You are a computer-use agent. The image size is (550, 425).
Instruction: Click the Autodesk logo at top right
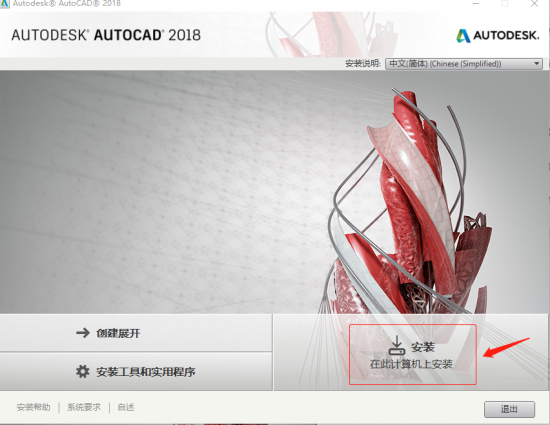point(498,35)
